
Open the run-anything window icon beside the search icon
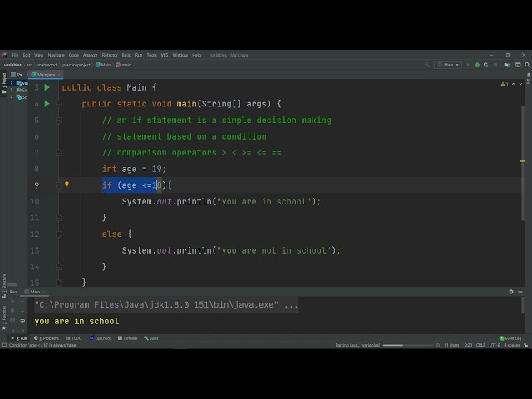click(518, 65)
